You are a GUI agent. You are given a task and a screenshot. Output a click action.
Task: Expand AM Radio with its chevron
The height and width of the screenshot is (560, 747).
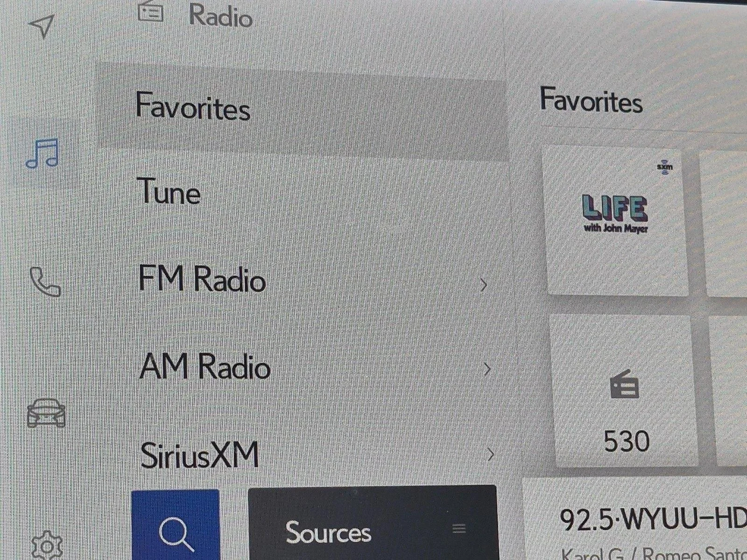[487, 369]
